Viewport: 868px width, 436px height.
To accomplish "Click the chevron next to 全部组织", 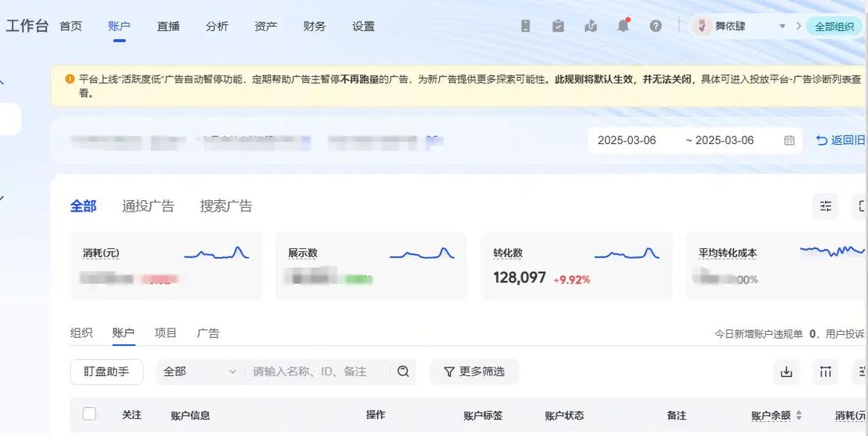I will pos(798,26).
